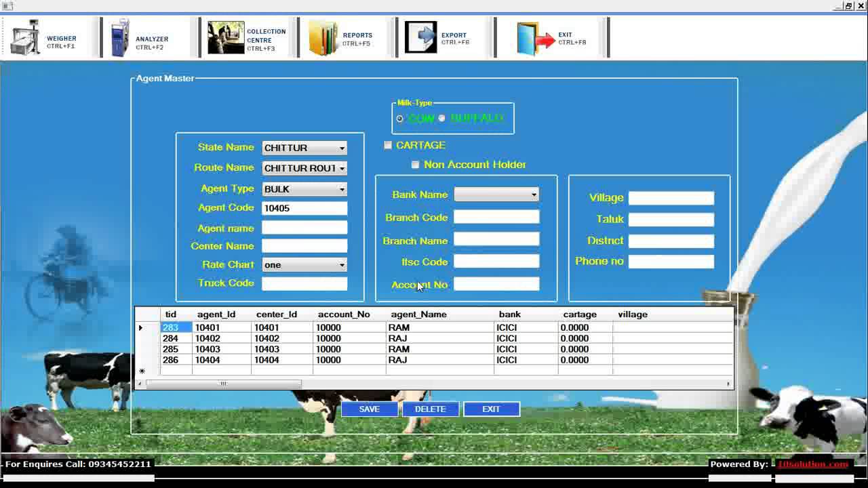
Task: Click the Branch Code input field
Action: tap(496, 217)
